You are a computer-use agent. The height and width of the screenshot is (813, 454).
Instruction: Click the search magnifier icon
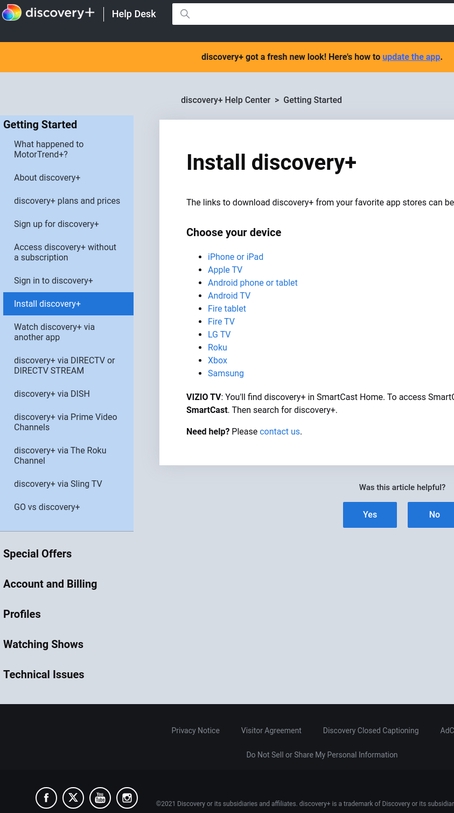[x=185, y=14]
